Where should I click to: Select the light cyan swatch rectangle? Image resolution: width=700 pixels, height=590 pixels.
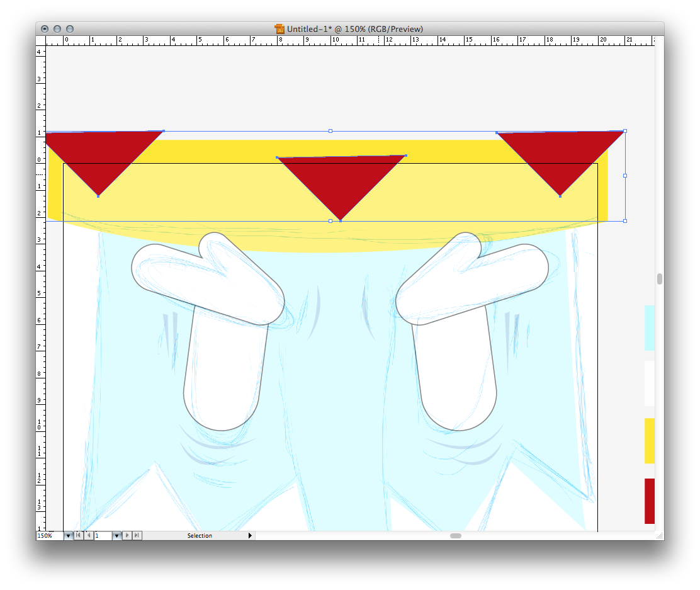tap(649, 327)
